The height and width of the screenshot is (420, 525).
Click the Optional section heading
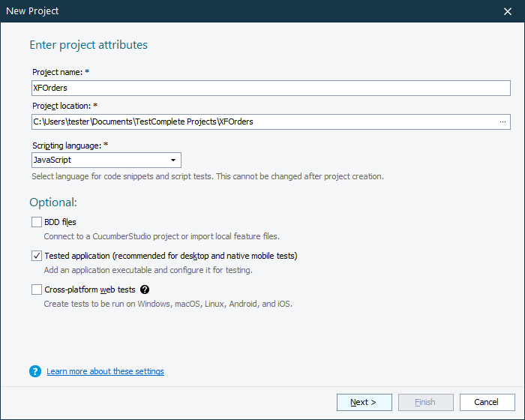(53, 202)
